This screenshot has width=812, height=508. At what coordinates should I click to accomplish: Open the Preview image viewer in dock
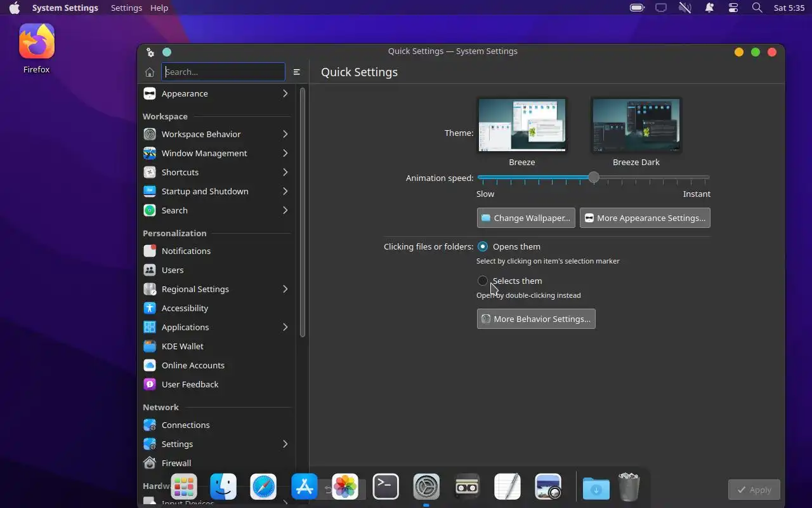point(548,487)
